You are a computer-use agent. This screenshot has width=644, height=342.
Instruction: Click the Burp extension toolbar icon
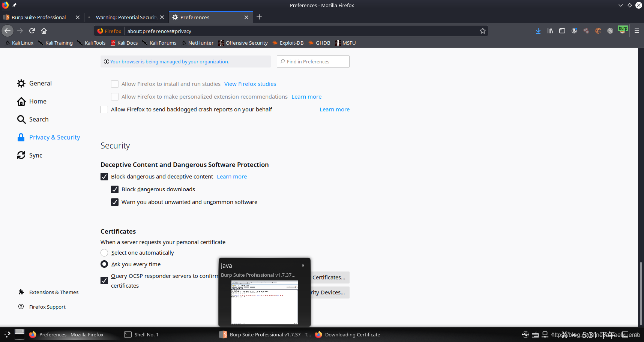pyautogui.click(x=623, y=30)
